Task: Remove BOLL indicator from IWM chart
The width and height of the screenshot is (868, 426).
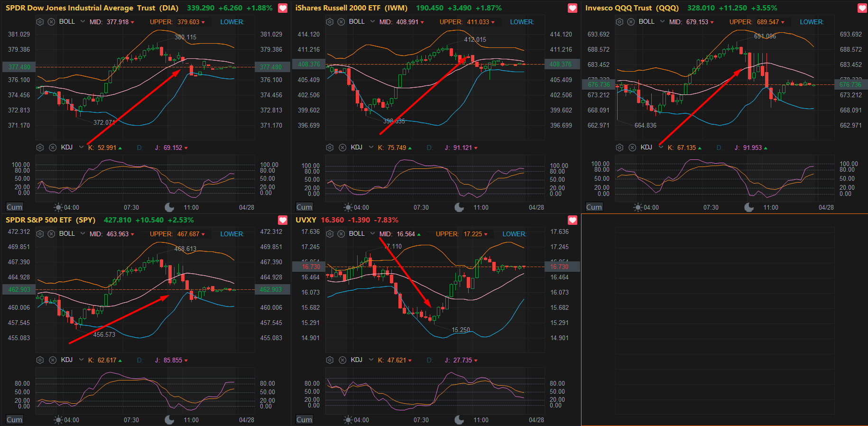Action: (341, 22)
